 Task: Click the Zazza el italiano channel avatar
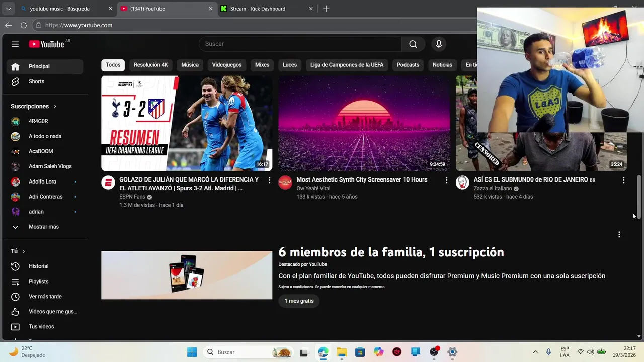tap(462, 183)
